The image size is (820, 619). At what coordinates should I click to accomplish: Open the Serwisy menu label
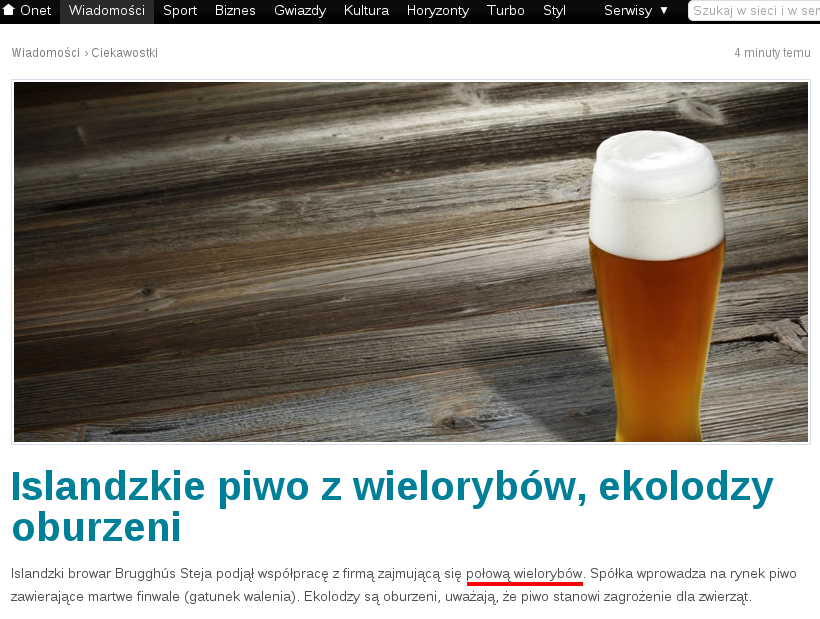point(628,11)
